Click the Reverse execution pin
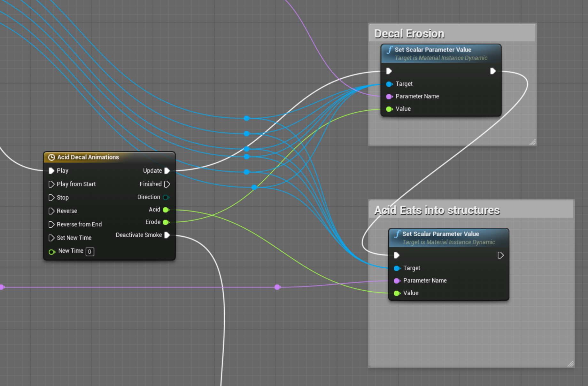588x386 pixels. click(51, 211)
